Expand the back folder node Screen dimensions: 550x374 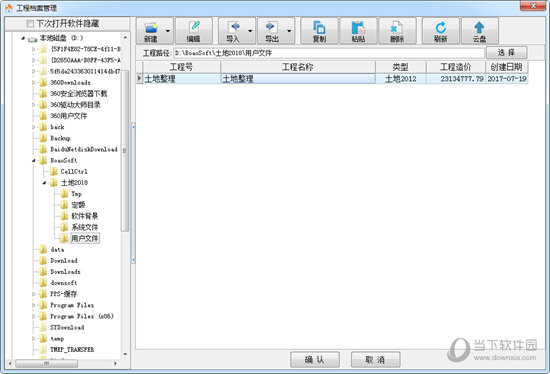34,127
